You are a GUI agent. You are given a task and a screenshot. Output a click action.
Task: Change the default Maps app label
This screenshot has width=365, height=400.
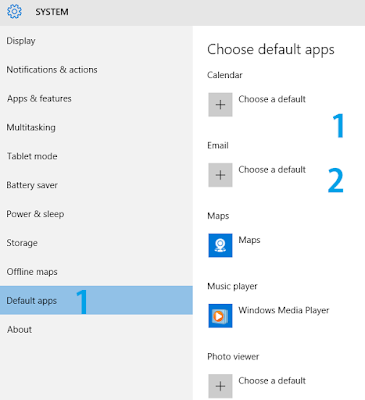249,240
